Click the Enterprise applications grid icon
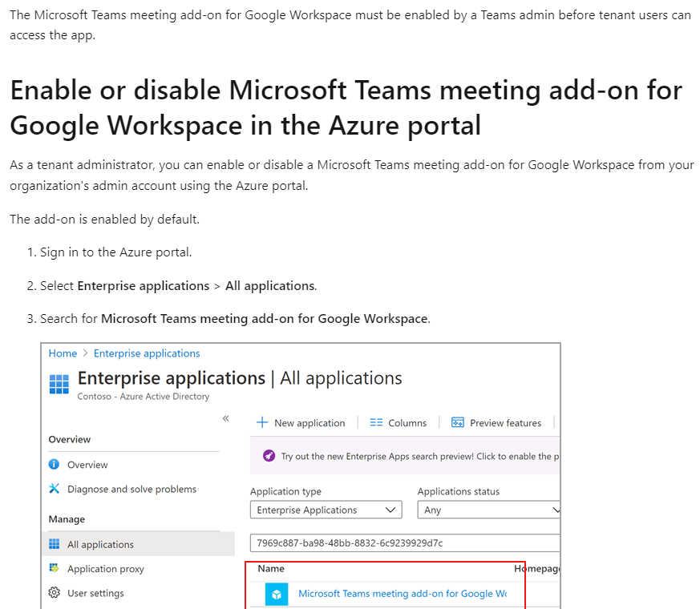The height and width of the screenshot is (609, 700). 59,384
